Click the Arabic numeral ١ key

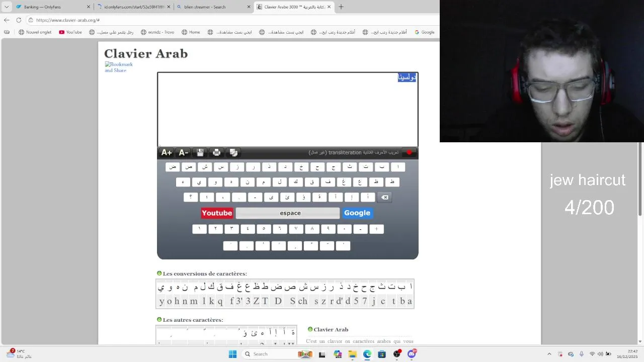coord(199,229)
